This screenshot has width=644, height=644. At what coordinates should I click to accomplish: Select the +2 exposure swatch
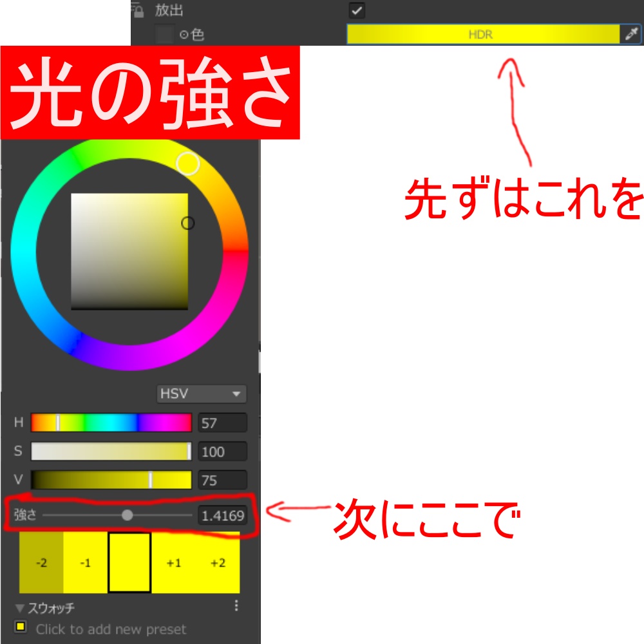(217, 562)
